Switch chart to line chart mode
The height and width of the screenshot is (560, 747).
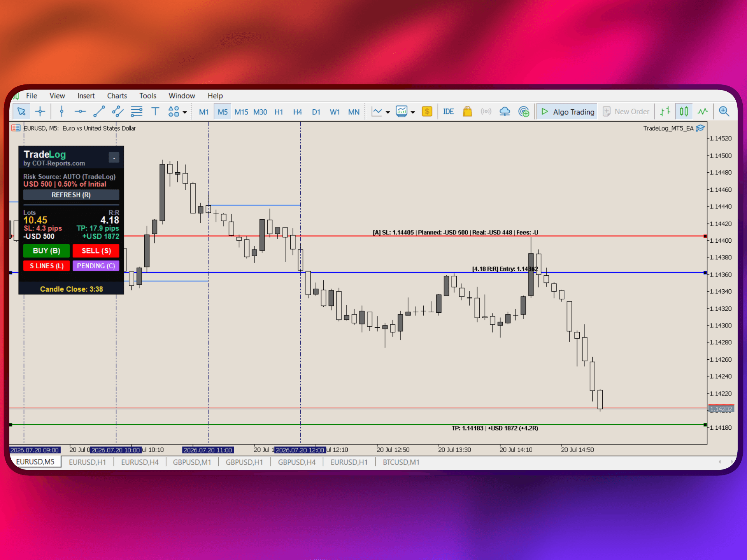click(703, 112)
